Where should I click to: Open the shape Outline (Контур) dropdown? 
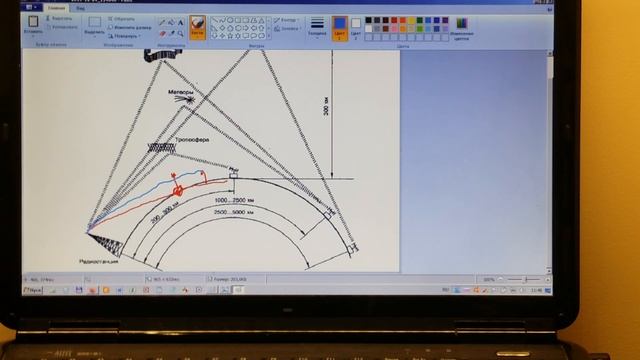[x=287, y=20]
